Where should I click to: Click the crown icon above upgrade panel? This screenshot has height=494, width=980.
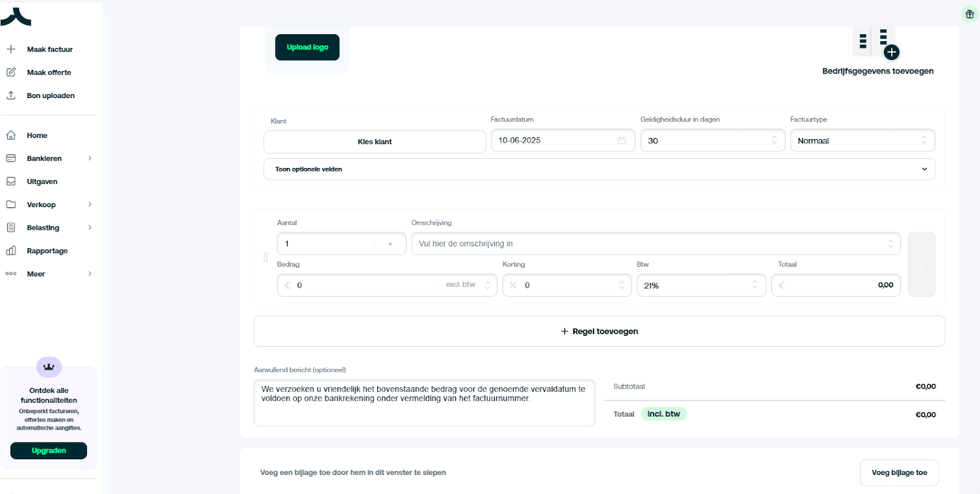click(x=49, y=367)
